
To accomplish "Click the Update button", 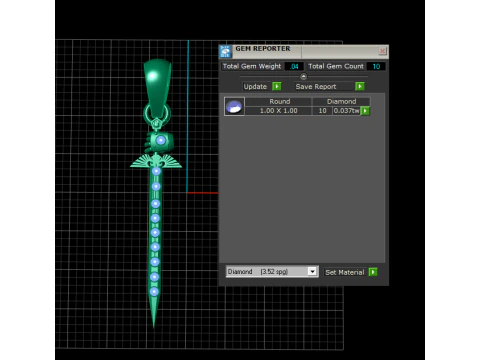I will coord(257,87).
